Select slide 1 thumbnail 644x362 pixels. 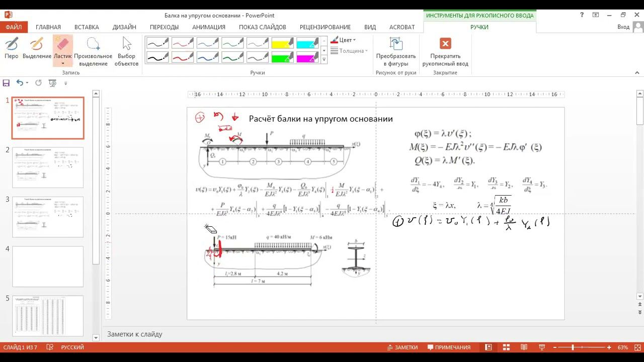[x=48, y=118]
